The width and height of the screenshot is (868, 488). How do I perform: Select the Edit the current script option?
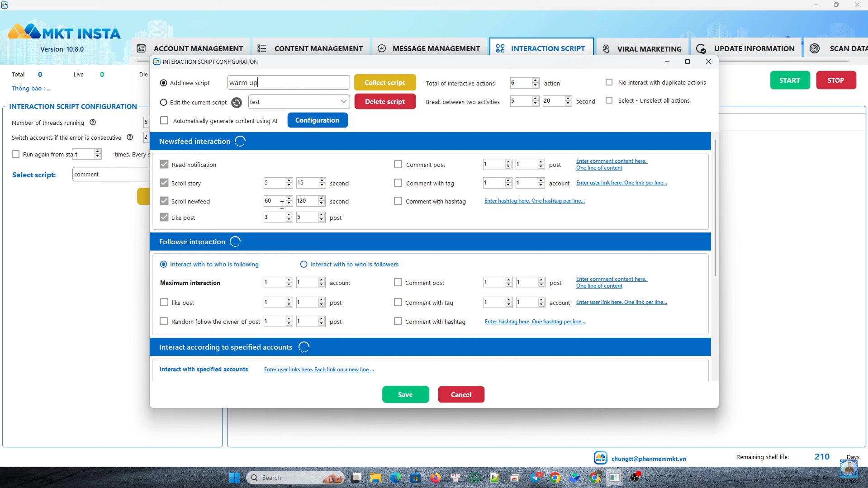(163, 102)
